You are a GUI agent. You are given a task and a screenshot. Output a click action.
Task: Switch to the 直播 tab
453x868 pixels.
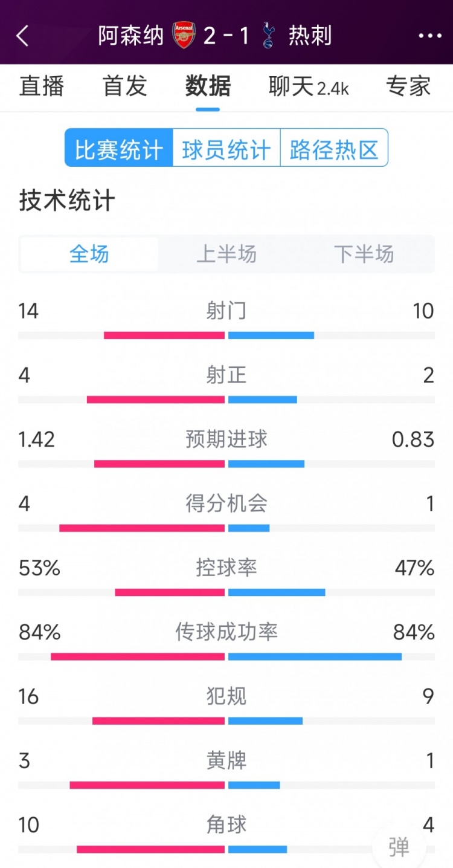coord(42,86)
